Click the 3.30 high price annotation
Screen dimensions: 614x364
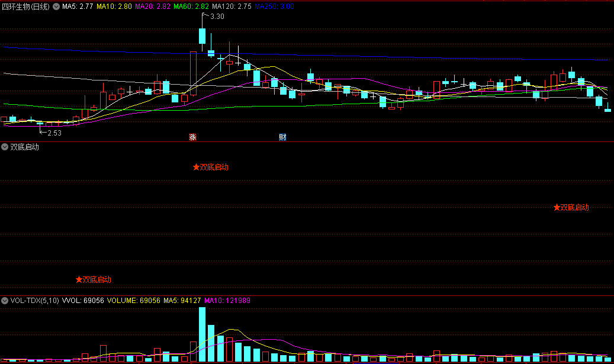tap(217, 17)
